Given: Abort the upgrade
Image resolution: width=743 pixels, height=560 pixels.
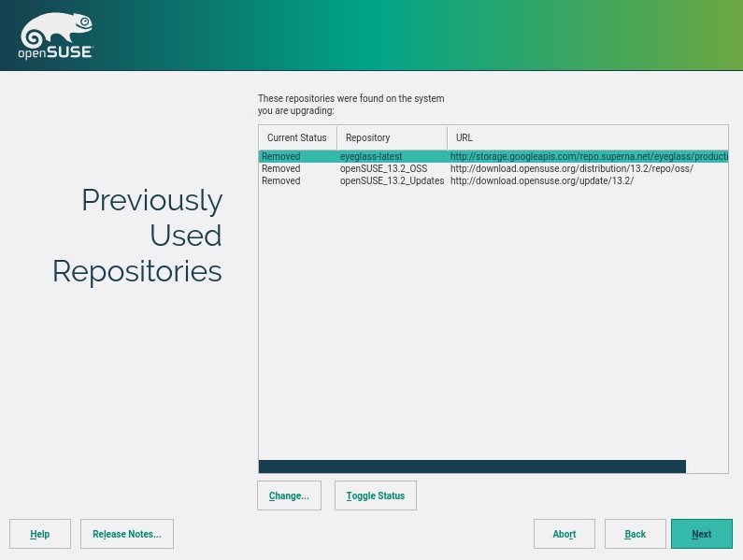Looking at the screenshot, I should [564, 534].
